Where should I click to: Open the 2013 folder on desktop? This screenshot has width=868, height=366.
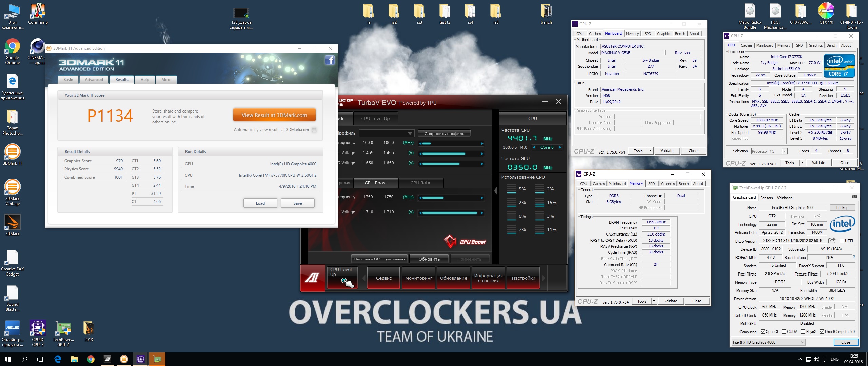point(88,331)
